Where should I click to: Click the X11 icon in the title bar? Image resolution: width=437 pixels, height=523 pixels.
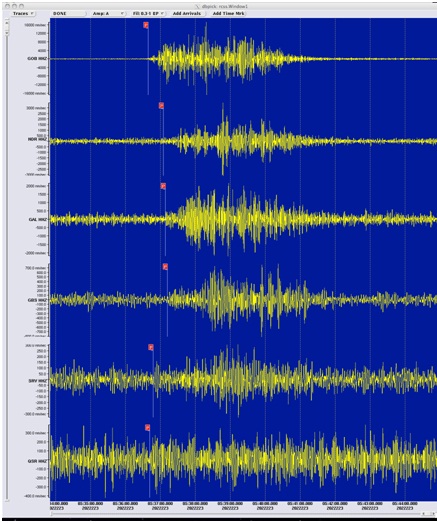tap(197, 6)
